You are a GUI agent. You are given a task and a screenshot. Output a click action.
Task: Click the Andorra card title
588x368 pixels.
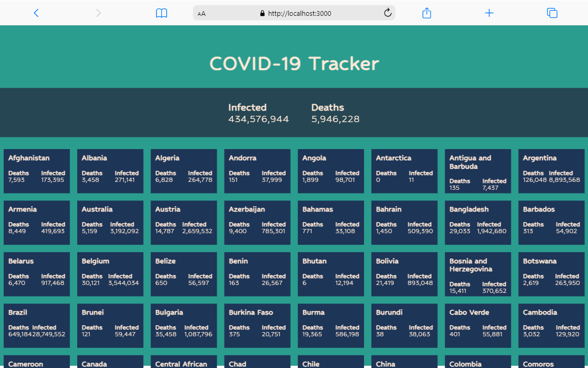[x=242, y=158]
